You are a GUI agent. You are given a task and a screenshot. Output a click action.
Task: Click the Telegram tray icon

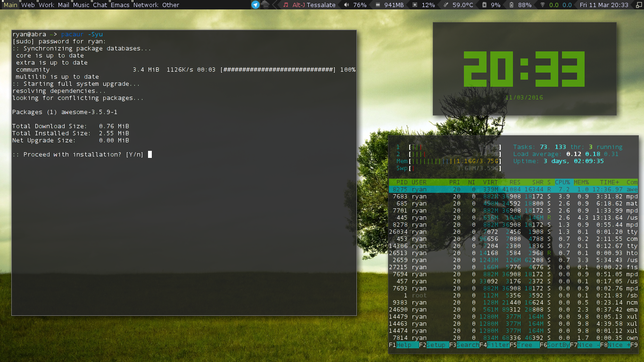point(255,5)
